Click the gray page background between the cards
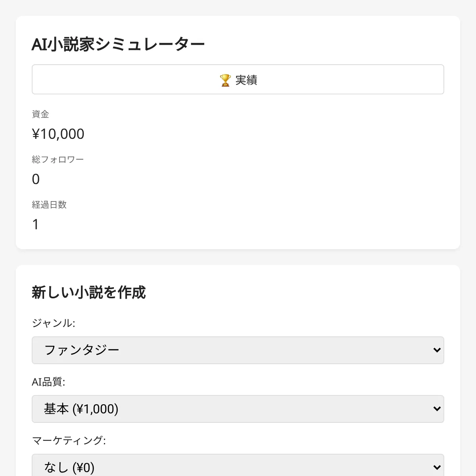The image size is (476, 476). tap(238, 257)
